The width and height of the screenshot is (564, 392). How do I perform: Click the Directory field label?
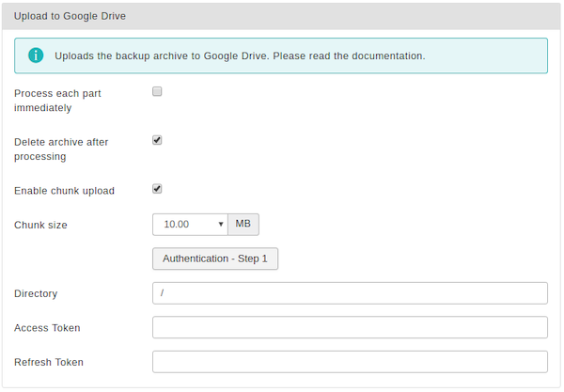pyautogui.click(x=36, y=294)
